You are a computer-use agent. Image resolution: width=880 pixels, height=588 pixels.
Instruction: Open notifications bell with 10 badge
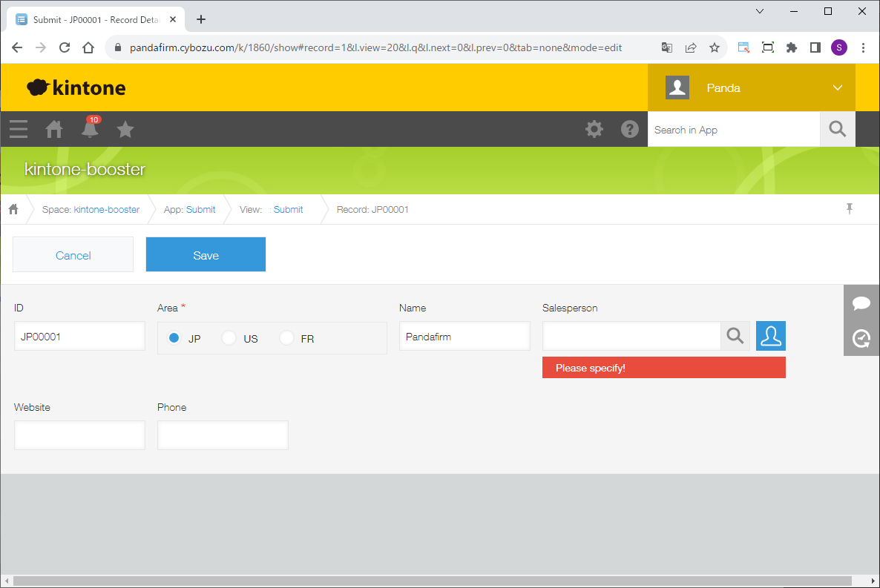[90, 129]
